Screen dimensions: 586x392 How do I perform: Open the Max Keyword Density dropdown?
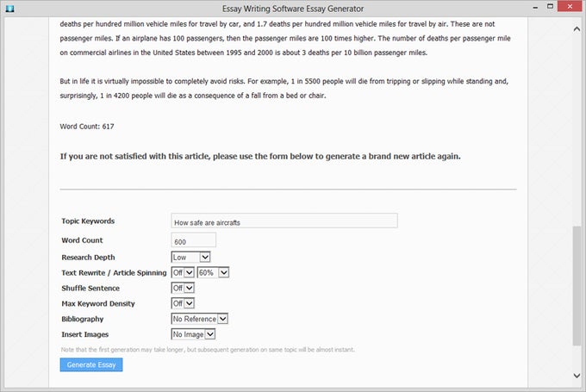click(183, 303)
